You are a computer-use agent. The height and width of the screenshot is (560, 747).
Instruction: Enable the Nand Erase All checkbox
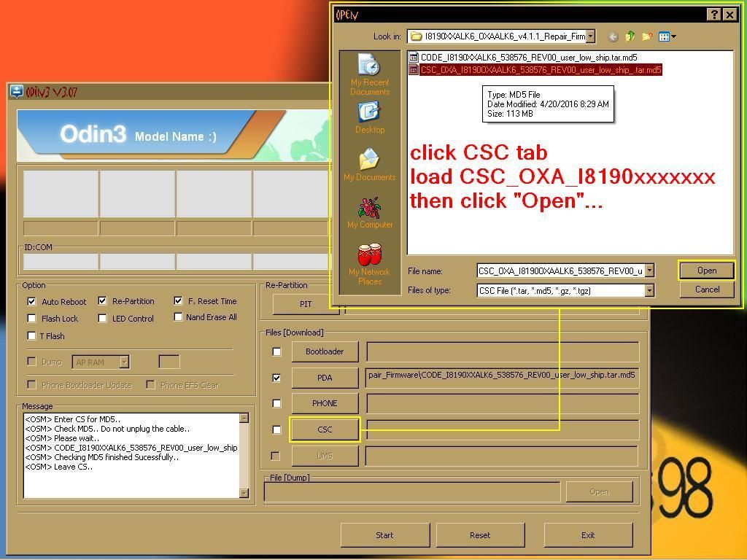(x=178, y=316)
